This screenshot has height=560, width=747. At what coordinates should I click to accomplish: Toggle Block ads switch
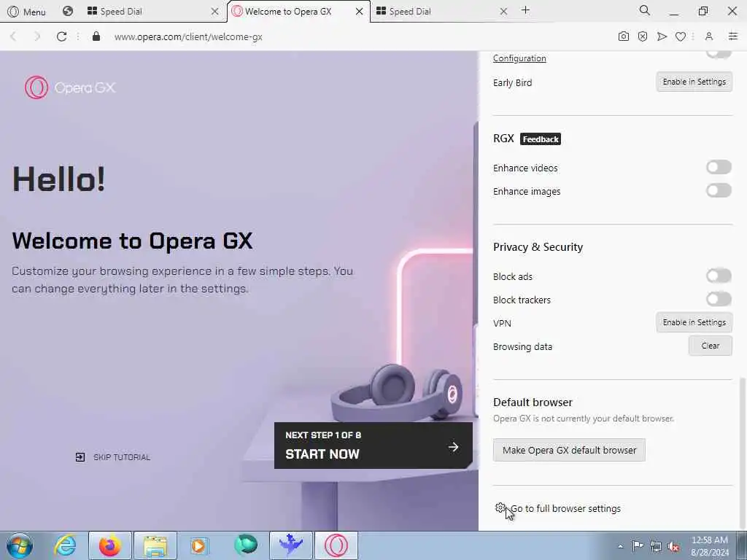coord(719,276)
